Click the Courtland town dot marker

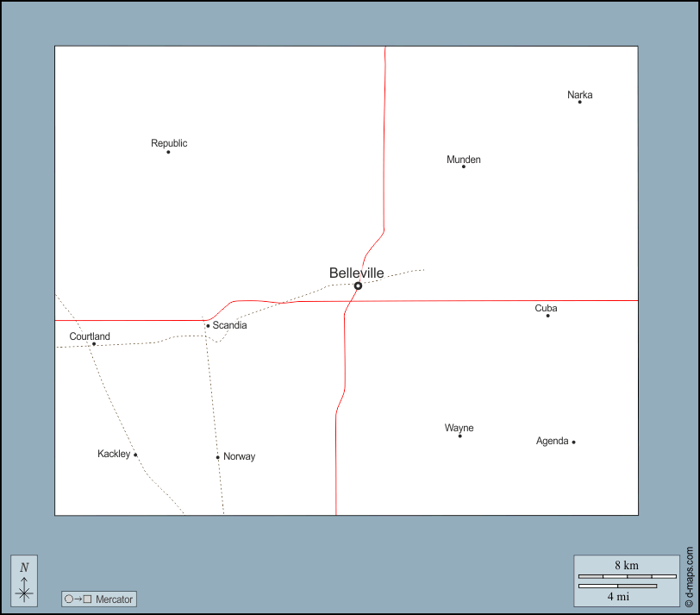pyautogui.click(x=94, y=344)
